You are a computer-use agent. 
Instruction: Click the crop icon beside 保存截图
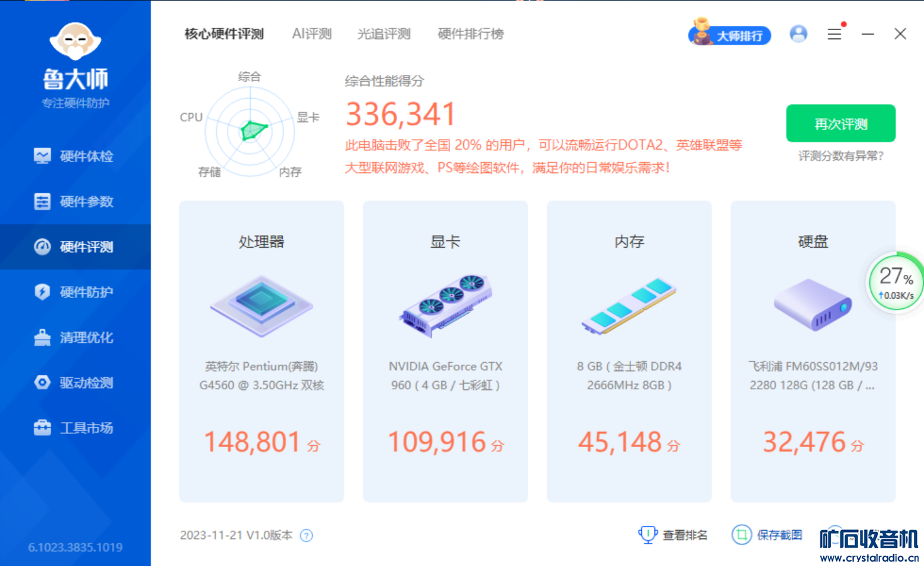pyautogui.click(x=742, y=535)
